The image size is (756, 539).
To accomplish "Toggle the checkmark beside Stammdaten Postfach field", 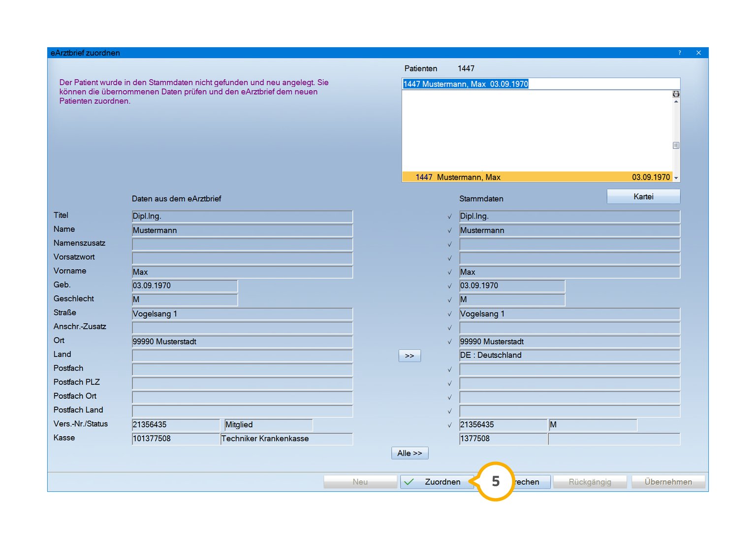I will click(449, 369).
